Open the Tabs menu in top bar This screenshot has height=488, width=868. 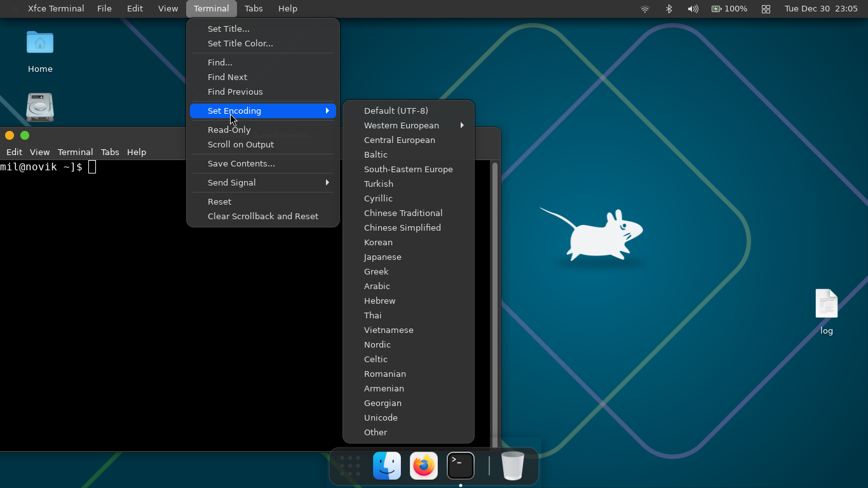coord(254,9)
